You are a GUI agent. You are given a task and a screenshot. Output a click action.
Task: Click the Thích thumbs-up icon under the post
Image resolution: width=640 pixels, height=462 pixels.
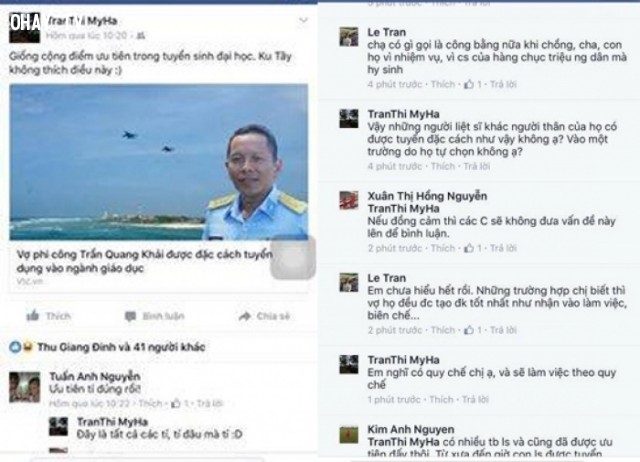tap(33, 315)
